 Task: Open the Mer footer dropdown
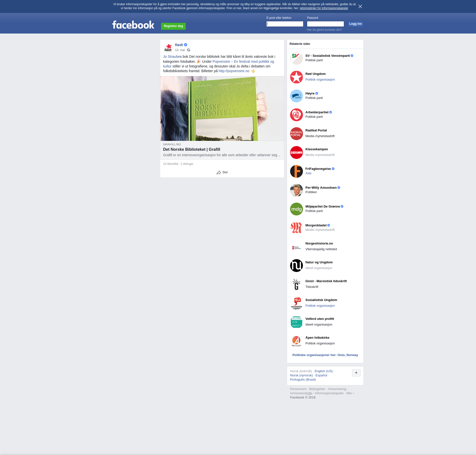pyautogui.click(x=350, y=393)
